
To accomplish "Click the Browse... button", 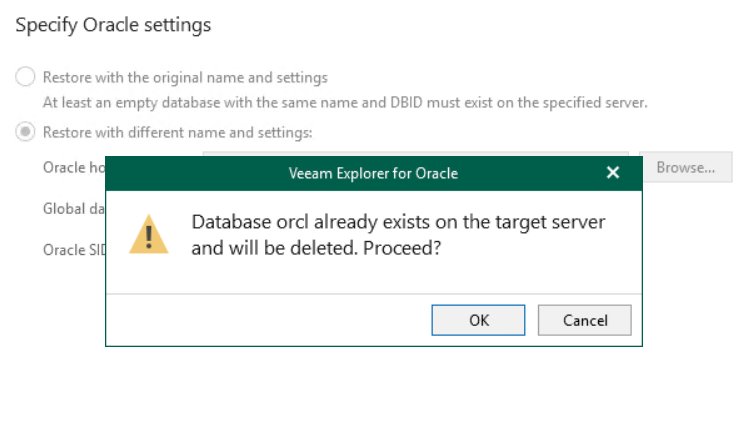I will [685, 167].
